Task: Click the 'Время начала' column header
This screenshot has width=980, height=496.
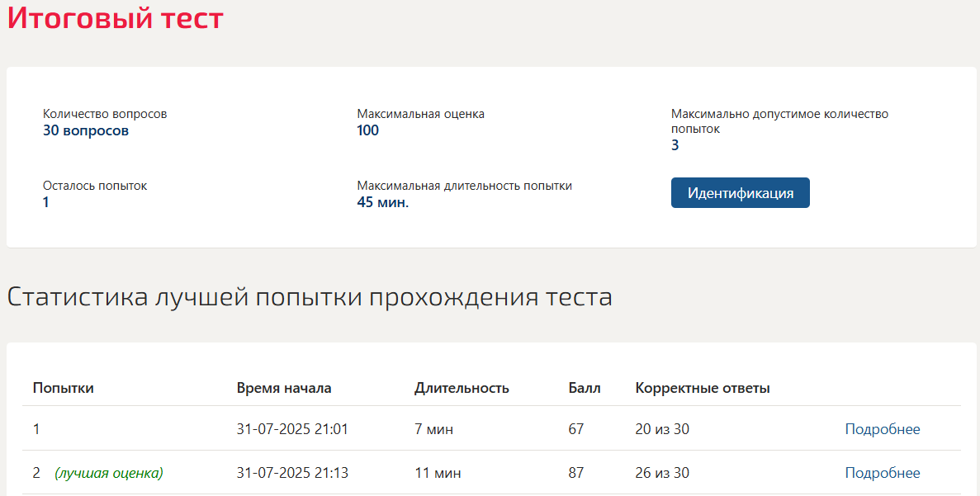Action: click(284, 388)
